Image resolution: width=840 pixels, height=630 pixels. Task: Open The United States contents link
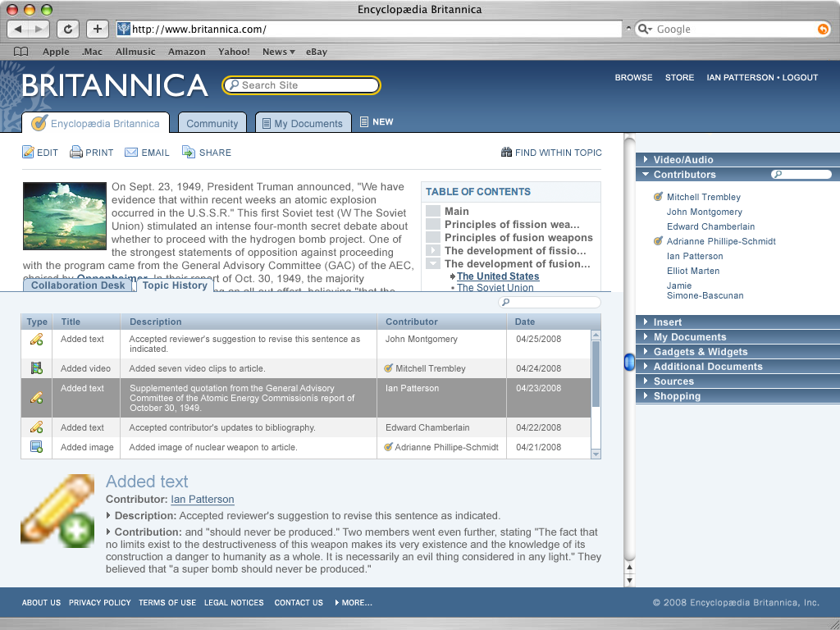498,276
